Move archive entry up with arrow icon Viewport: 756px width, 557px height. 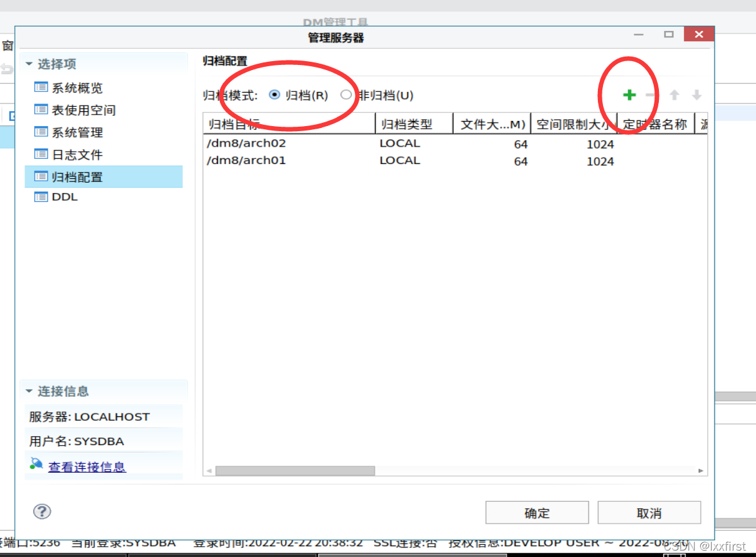pyautogui.click(x=674, y=95)
